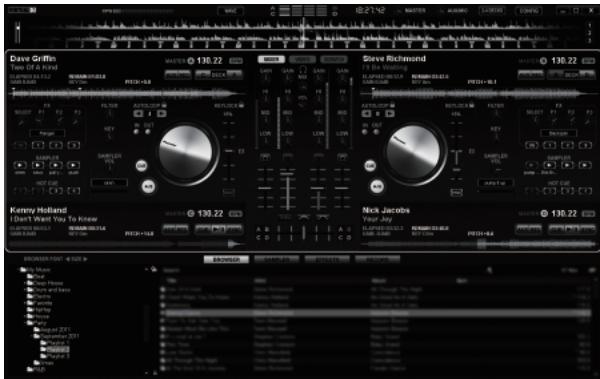600x379 pixels.
Task: Decrease browser font size arrow
Action: 68,259
